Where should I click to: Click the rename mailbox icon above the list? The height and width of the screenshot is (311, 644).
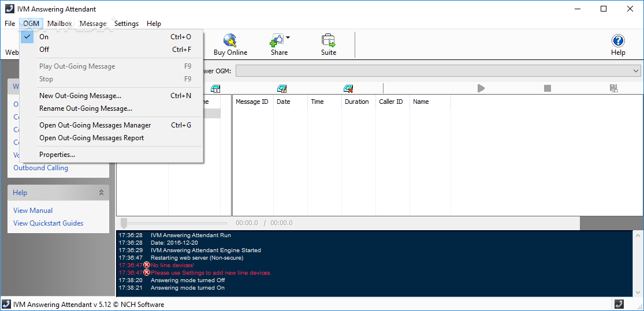click(x=215, y=88)
